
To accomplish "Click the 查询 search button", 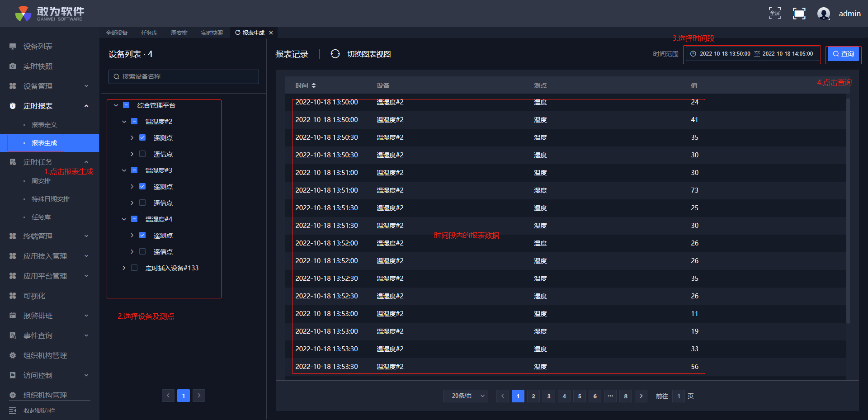I will click(x=843, y=54).
